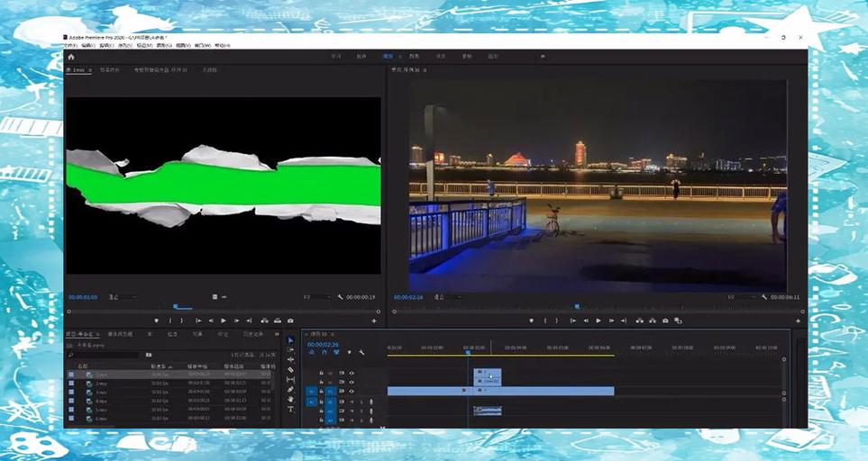Click the Home icon in top bar

click(71, 57)
